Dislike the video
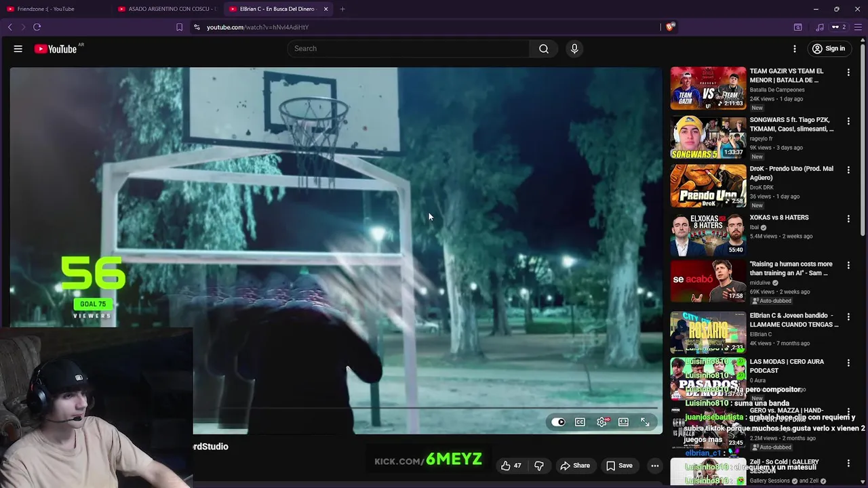This screenshot has width=868, height=488. tap(539, 466)
